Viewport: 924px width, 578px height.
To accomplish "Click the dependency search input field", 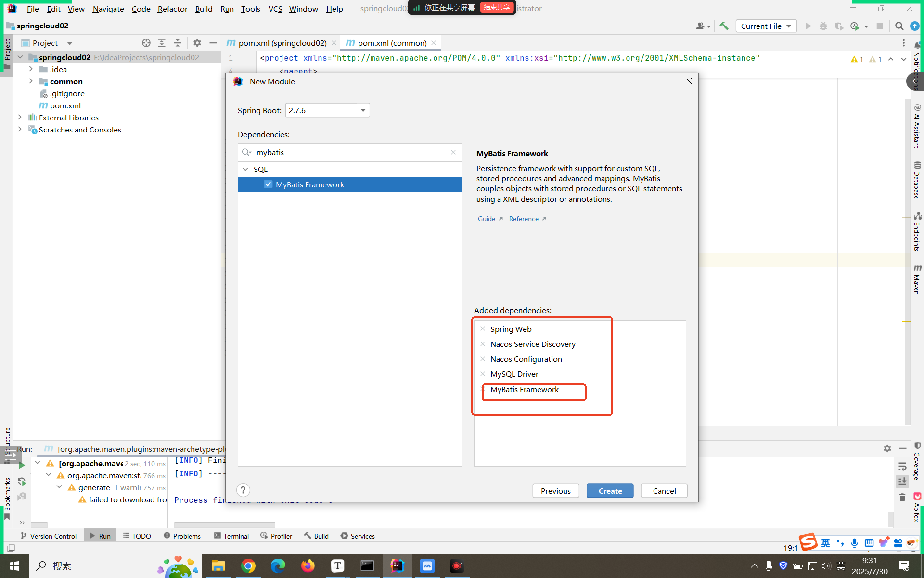I will 350,152.
